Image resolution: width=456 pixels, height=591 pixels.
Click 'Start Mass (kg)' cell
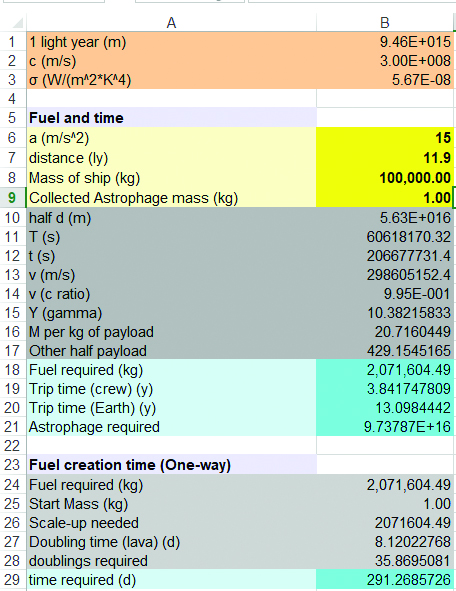point(171,504)
